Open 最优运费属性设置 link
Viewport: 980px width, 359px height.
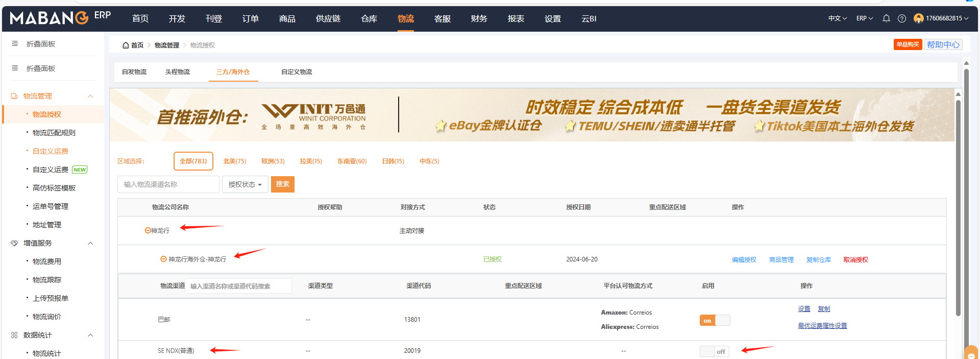(x=822, y=325)
